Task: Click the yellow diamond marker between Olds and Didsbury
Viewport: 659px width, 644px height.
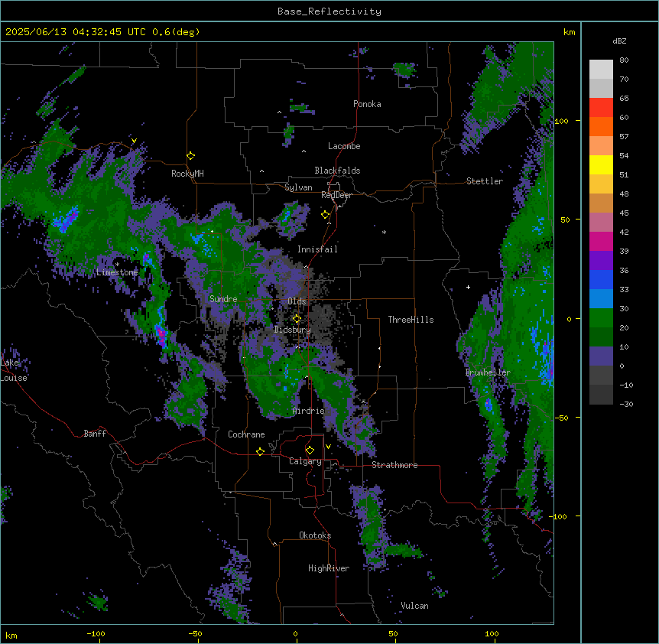Action: [297, 319]
